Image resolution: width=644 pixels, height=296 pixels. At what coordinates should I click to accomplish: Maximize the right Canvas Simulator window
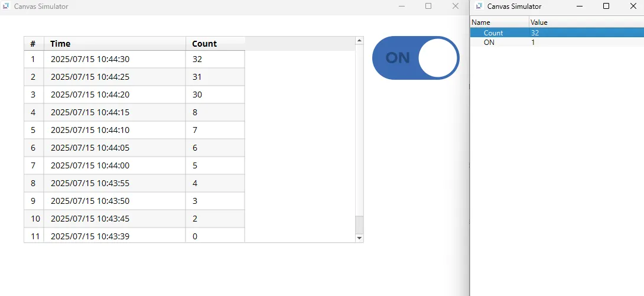pos(606,6)
